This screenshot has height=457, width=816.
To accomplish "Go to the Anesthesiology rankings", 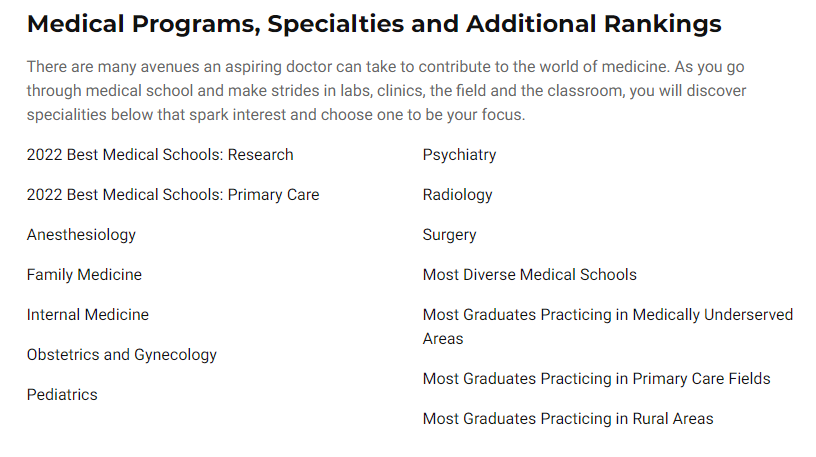I will pos(81,235).
